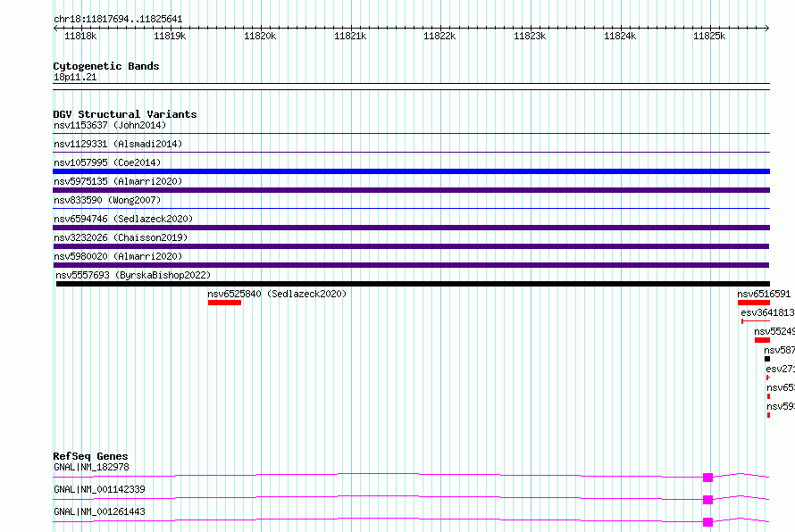Select the nsv6516591 variant label
The height and width of the screenshot is (532, 795).
click(x=764, y=294)
